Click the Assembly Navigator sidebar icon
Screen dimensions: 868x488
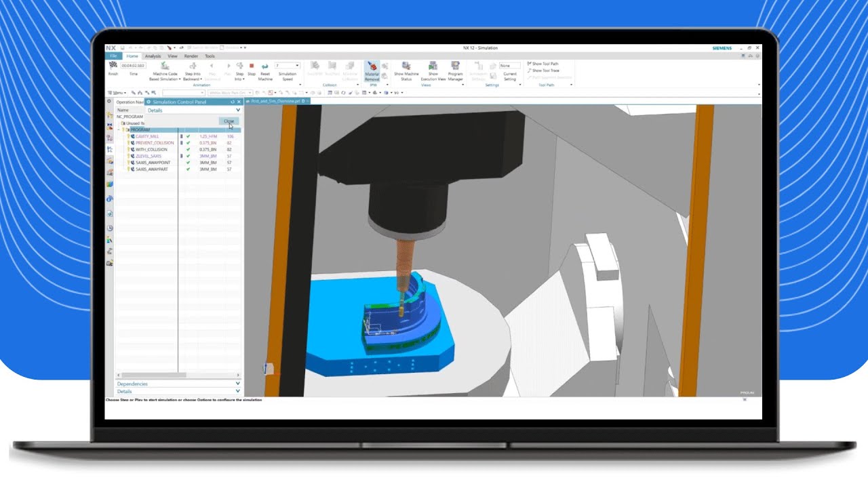[x=110, y=115]
